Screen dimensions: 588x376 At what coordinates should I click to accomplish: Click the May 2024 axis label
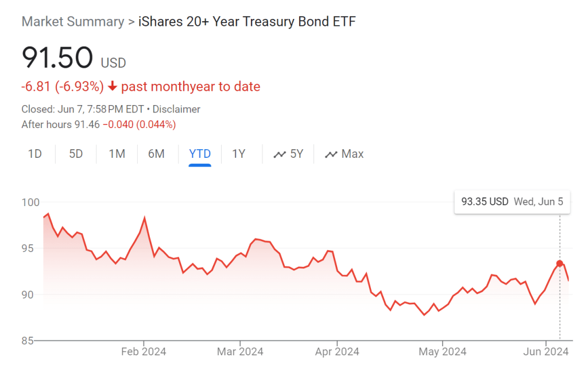pos(442,352)
